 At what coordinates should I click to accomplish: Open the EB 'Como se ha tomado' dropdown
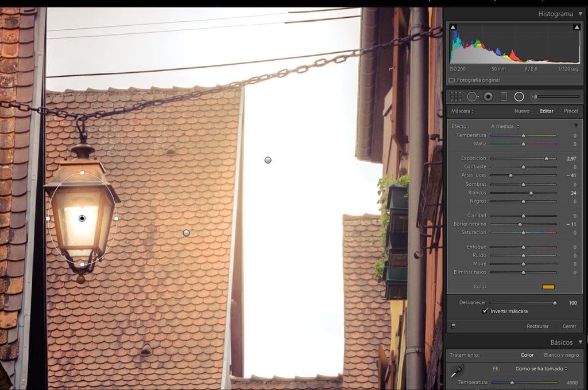541,369
